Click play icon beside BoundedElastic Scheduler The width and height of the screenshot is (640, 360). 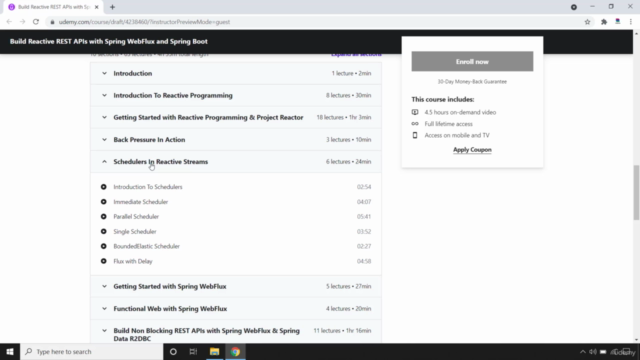coord(104,246)
